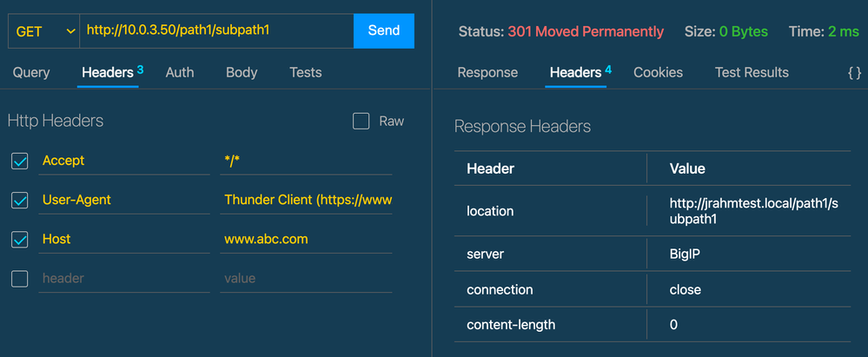The image size is (868, 357).
Task: Open the GET method dropdown
Action: pos(45,31)
